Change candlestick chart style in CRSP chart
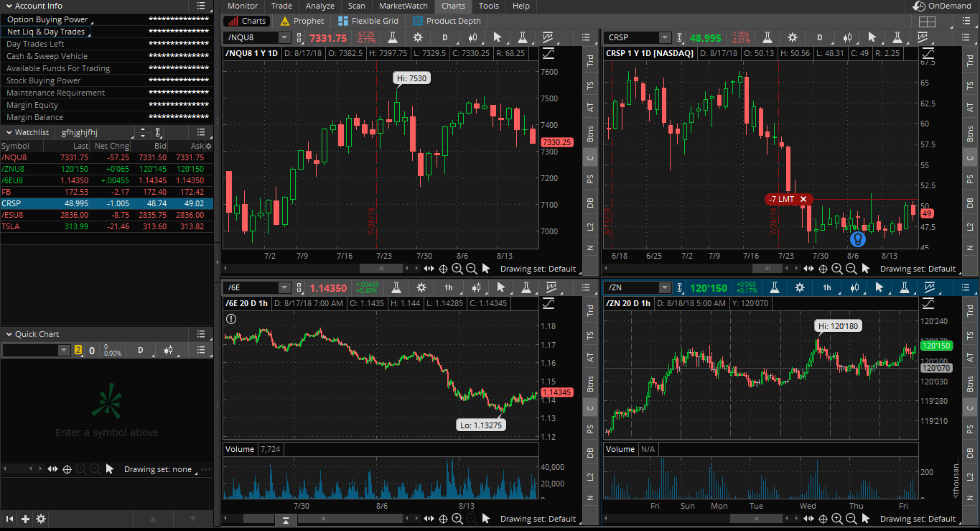Image resolution: width=980 pixels, height=531 pixels. coord(848,37)
